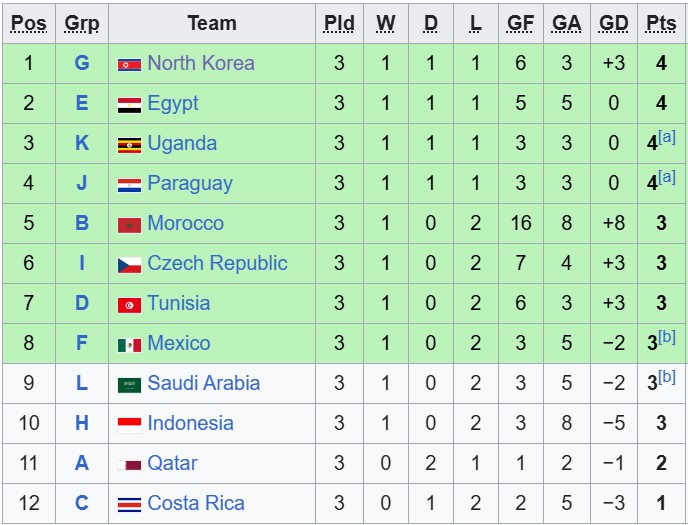
Task: Click the Pld column header
Action: [x=339, y=24]
